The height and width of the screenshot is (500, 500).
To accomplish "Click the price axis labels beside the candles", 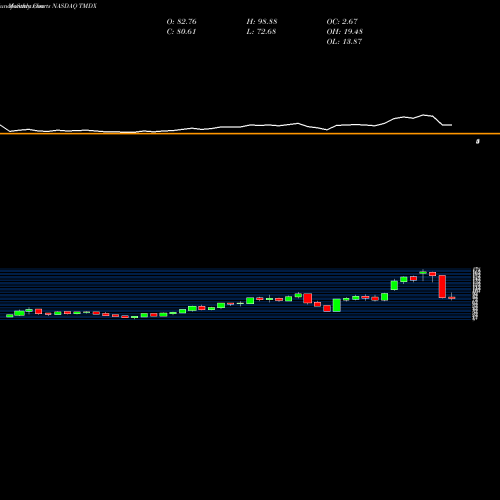I will point(476,293).
